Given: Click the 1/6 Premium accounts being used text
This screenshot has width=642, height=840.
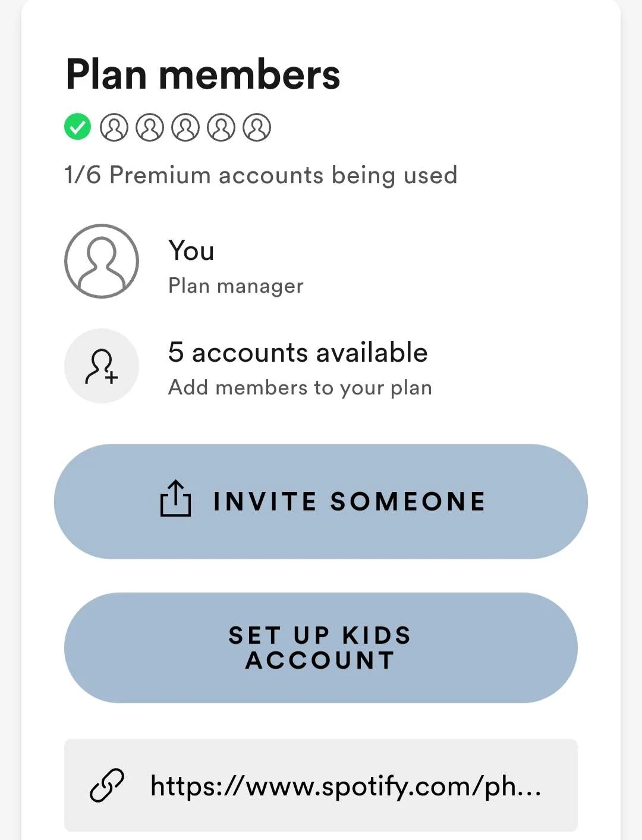Looking at the screenshot, I should [x=261, y=175].
